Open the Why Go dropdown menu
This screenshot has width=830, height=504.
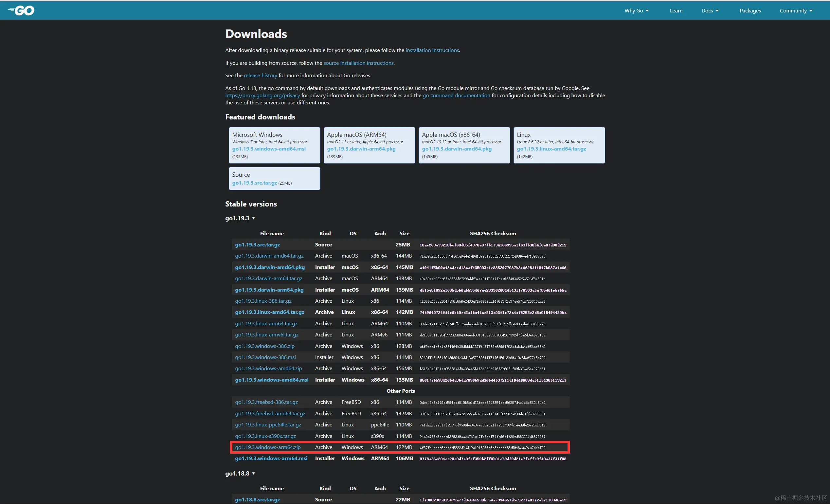pos(636,10)
